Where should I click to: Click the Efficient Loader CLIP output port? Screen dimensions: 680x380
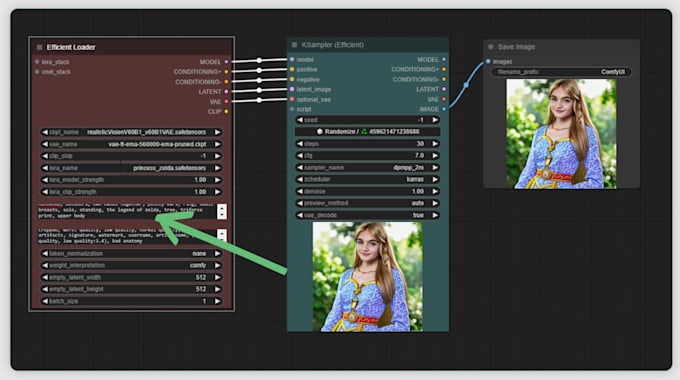pos(226,111)
